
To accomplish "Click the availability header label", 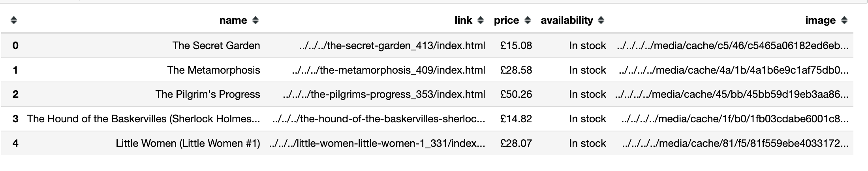I will pyautogui.click(x=567, y=21).
